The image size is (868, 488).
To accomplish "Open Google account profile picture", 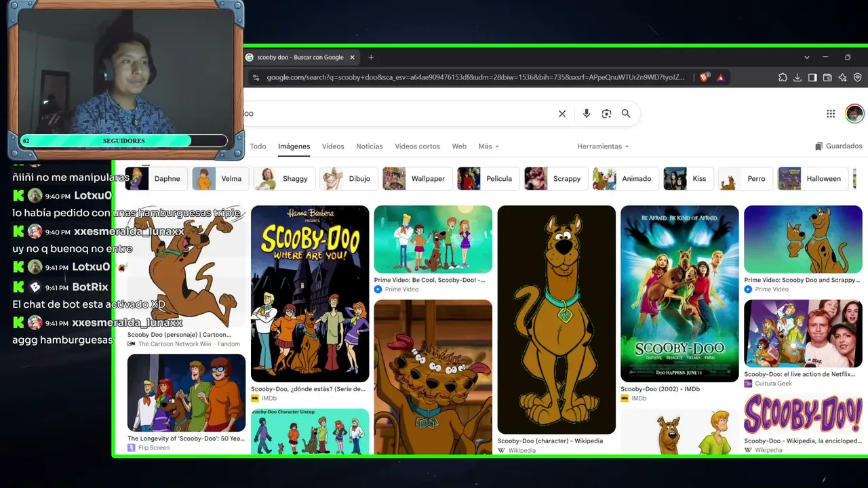I will pos(854,114).
